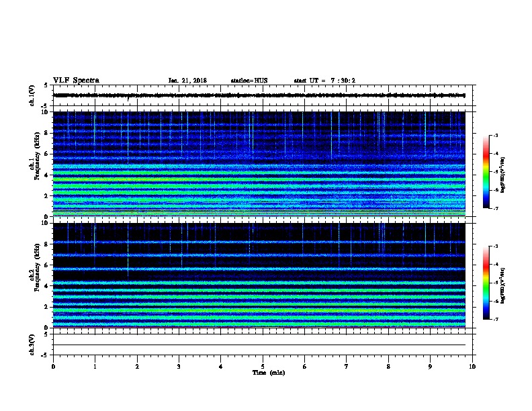Click the ch.2 "Frequency (kHz)" axis label
The width and height of the screenshot is (532, 411).
coord(37,267)
